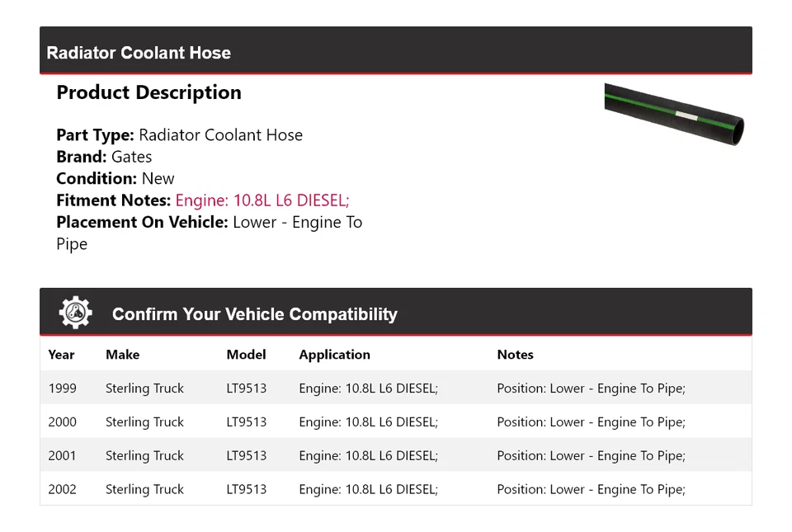Click the gear compatibility icon
The image size is (792, 532).
click(75, 313)
